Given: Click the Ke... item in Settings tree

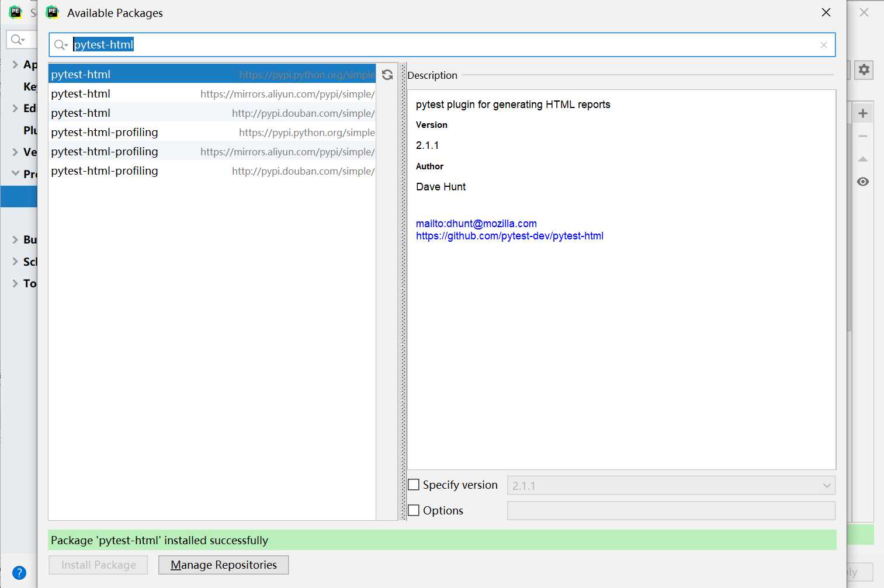Looking at the screenshot, I should point(30,86).
